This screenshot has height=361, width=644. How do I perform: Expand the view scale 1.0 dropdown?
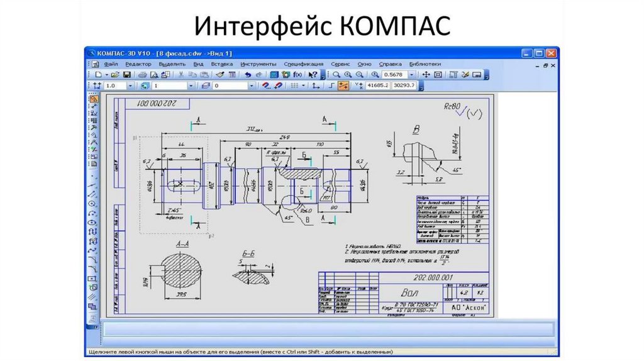(x=130, y=86)
